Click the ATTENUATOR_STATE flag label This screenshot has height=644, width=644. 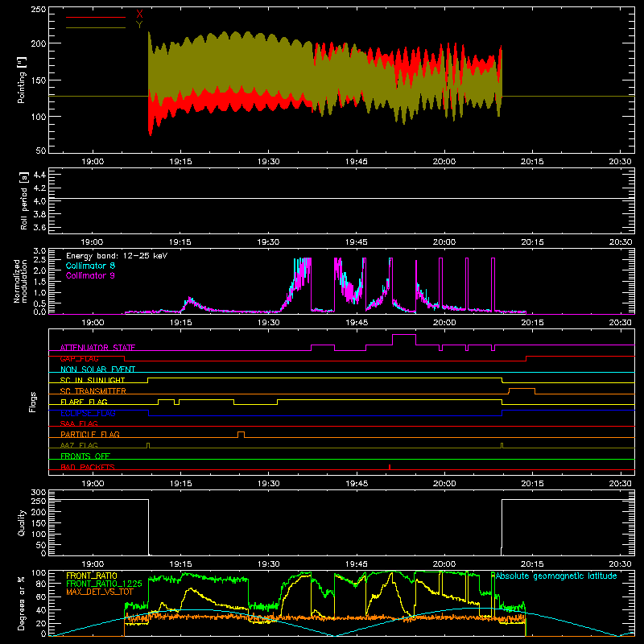click(97, 348)
